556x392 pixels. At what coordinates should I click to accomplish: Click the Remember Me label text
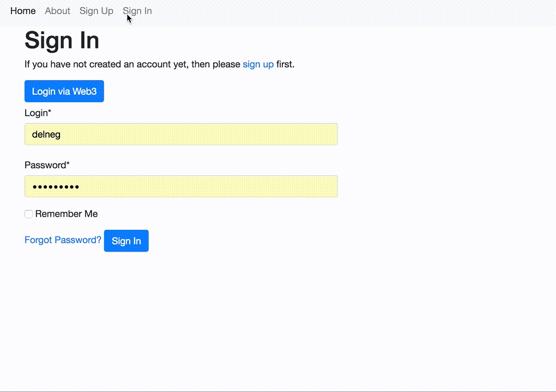click(66, 214)
